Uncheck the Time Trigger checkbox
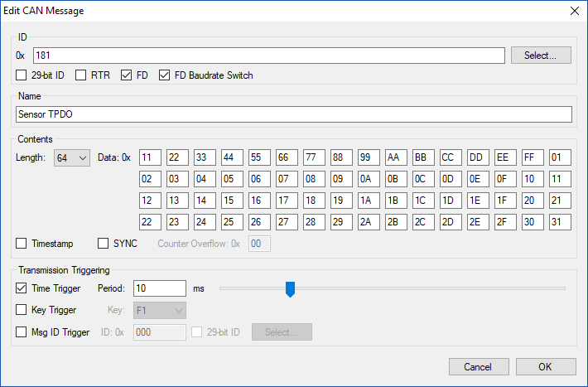 click(x=22, y=288)
